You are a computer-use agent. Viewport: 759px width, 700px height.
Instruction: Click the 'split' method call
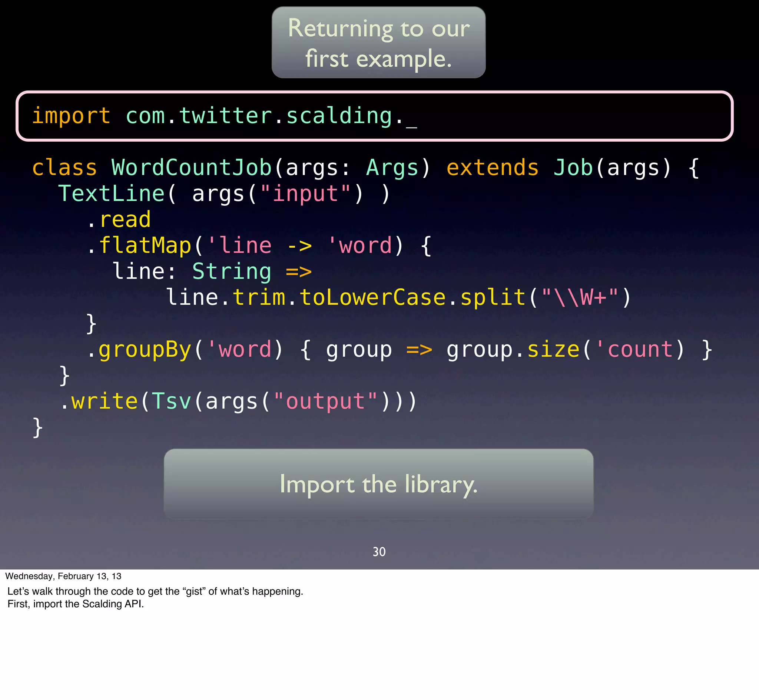pos(493,297)
